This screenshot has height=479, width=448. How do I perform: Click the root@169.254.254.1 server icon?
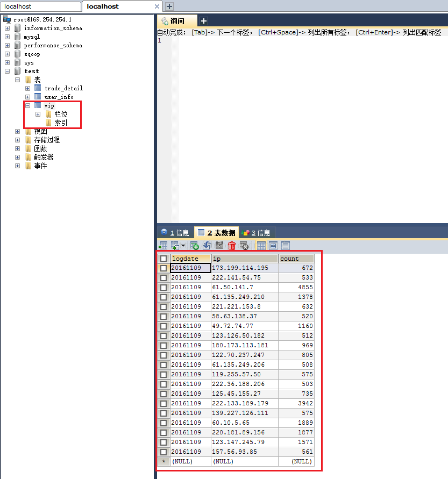coord(7,19)
